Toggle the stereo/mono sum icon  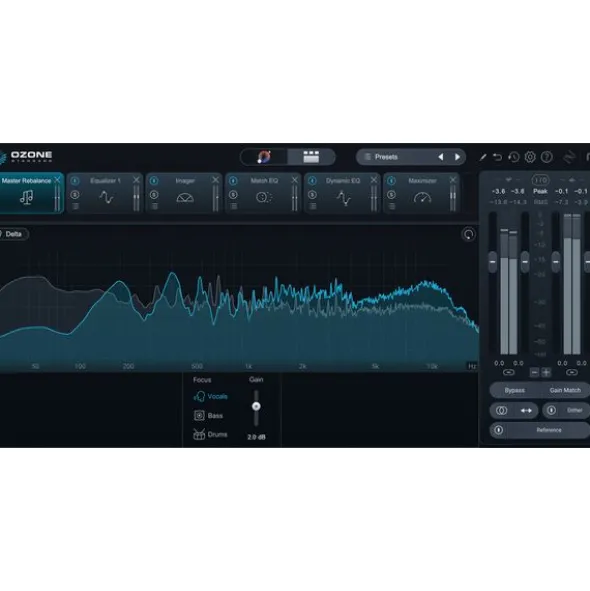[x=501, y=410]
